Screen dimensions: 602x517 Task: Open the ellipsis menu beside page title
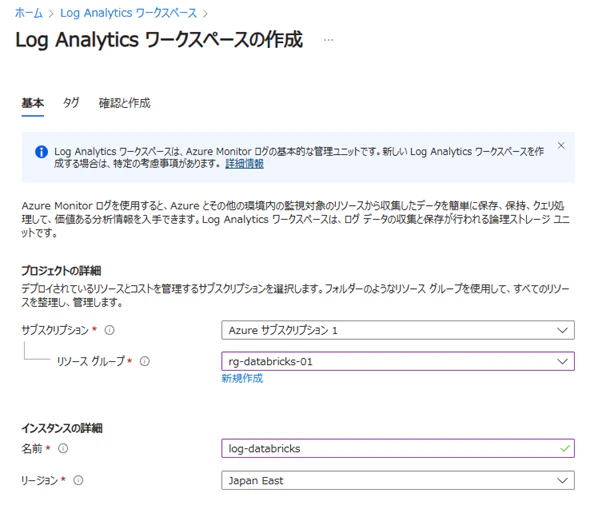click(x=328, y=40)
